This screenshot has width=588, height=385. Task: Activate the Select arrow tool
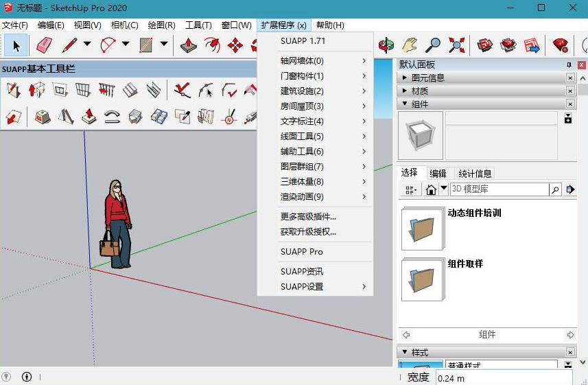click(x=16, y=45)
